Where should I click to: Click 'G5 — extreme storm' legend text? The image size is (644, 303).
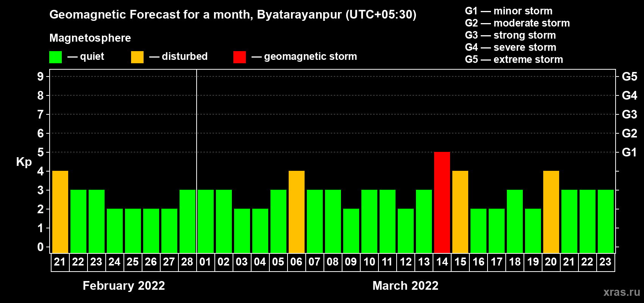point(514,59)
